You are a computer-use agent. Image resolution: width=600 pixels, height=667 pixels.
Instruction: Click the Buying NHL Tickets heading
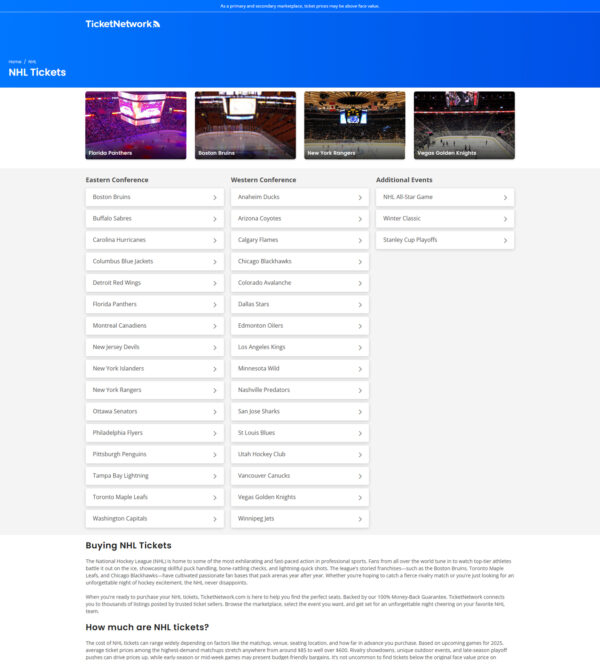129,545
